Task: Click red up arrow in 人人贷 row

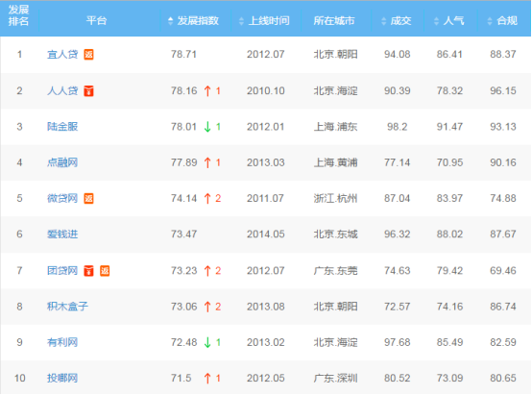Action: click(x=207, y=90)
